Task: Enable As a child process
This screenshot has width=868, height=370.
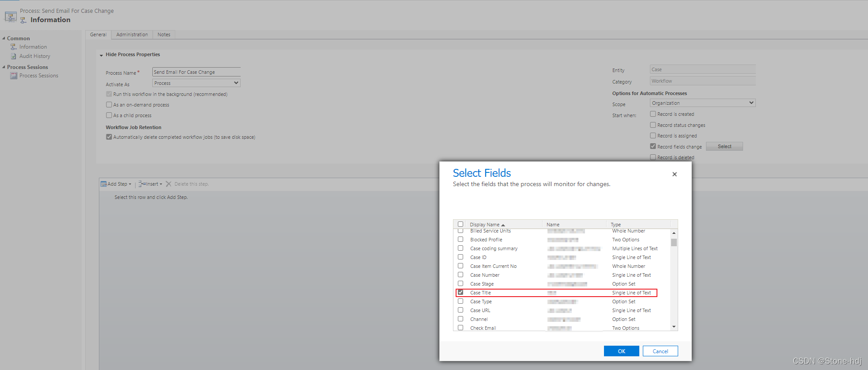Action: tap(109, 115)
